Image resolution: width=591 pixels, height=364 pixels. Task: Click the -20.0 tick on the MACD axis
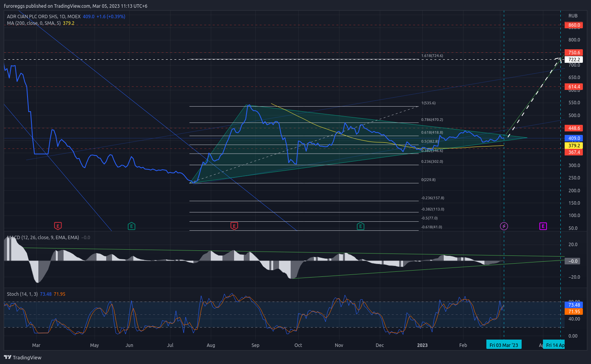(x=574, y=277)
